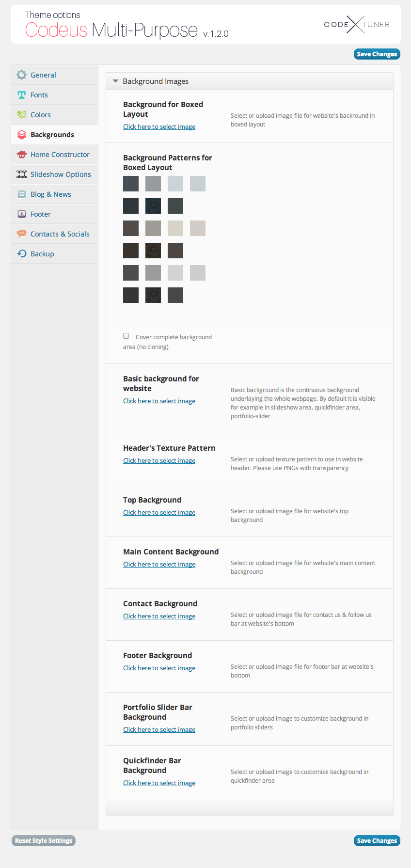
Task: Select image for Footer Background
Action: pos(159,668)
